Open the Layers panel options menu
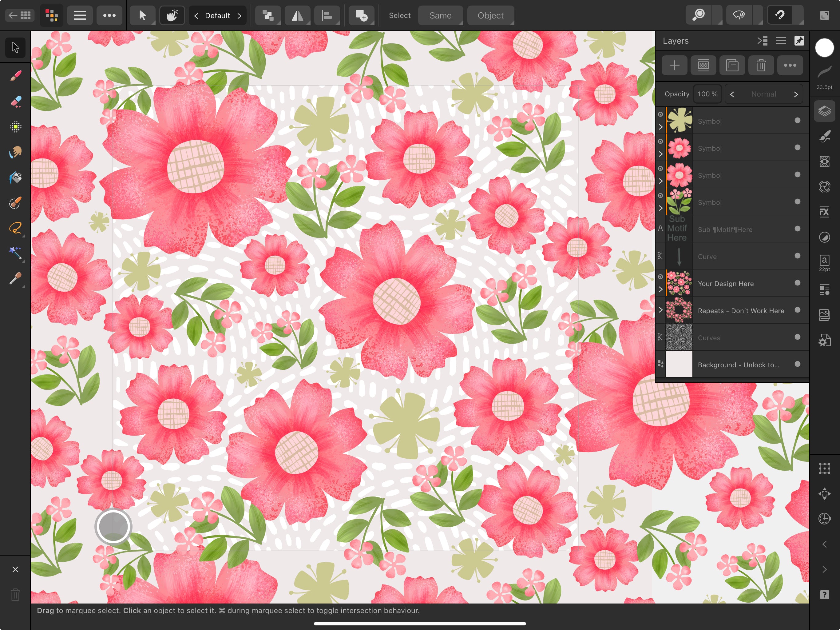Screen dimensions: 840x630 [780, 41]
